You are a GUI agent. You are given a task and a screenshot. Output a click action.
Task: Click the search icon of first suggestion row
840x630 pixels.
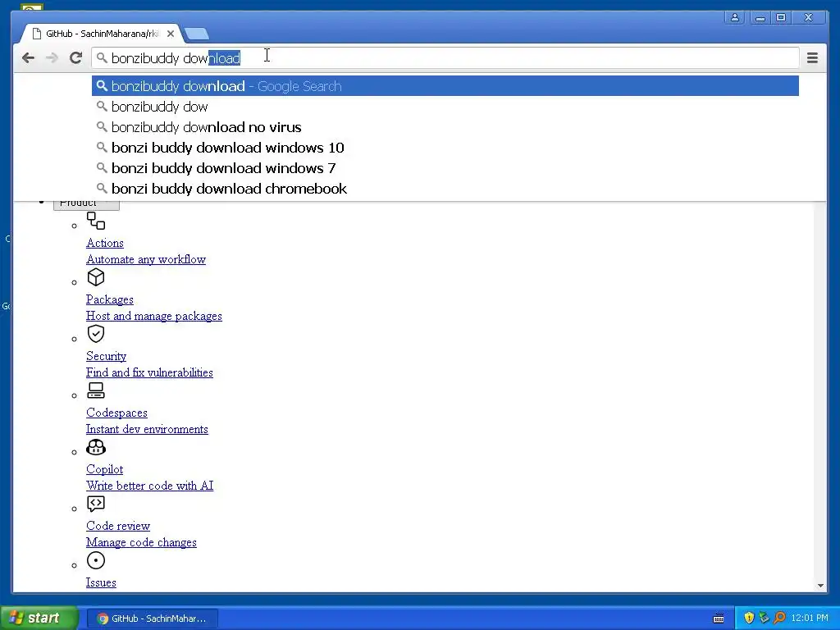102,85
